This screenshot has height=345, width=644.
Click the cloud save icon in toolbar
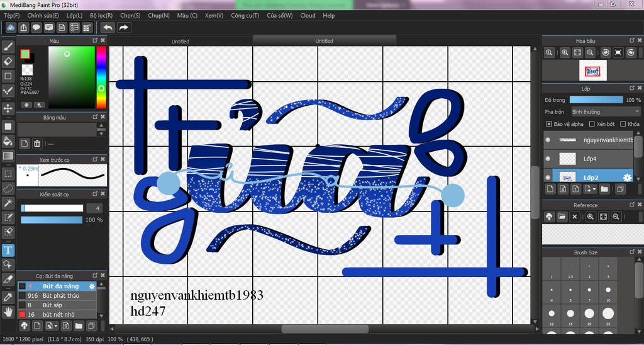point(11,28)
